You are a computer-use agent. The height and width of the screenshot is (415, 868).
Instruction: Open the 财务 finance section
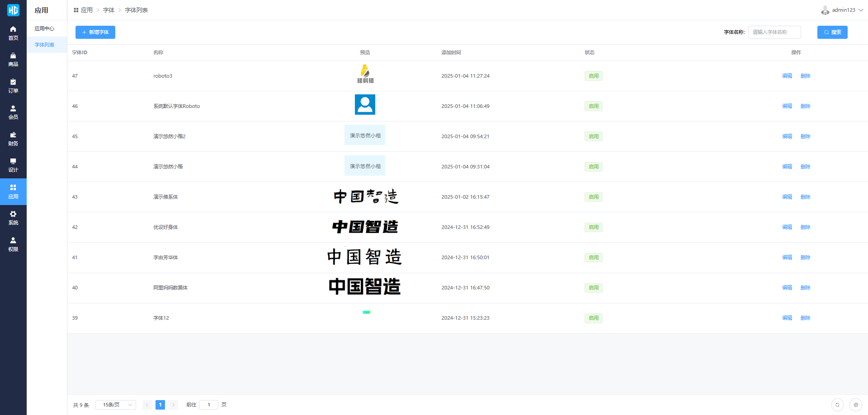click(x=13, y=139)
